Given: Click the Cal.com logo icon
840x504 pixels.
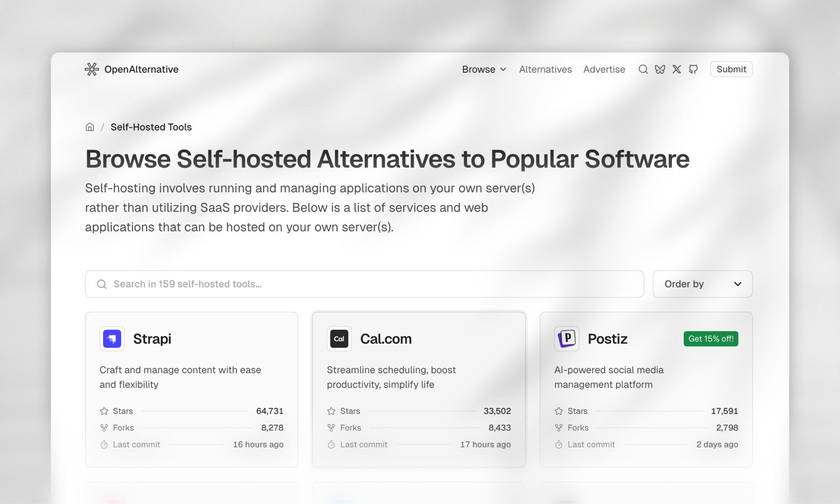Looking at the screenshot, I should [x=339, y=339].
